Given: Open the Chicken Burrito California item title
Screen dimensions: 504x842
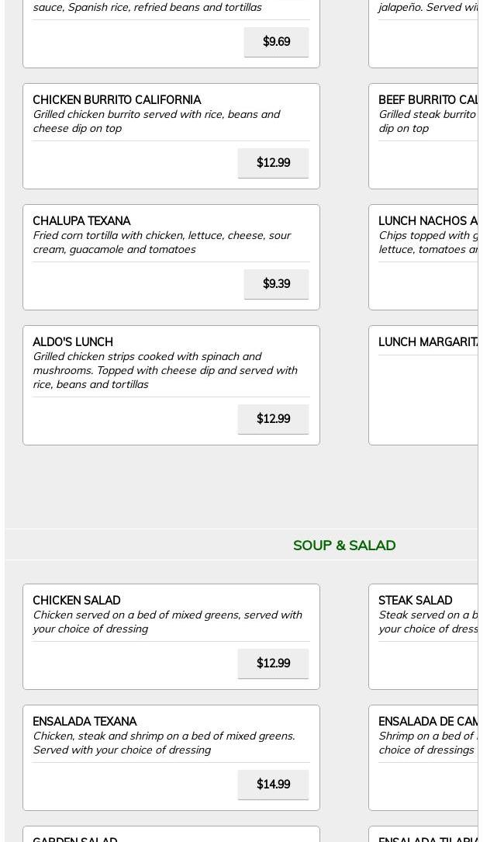Looking at the screenshot, I should (x=117, y=100).
